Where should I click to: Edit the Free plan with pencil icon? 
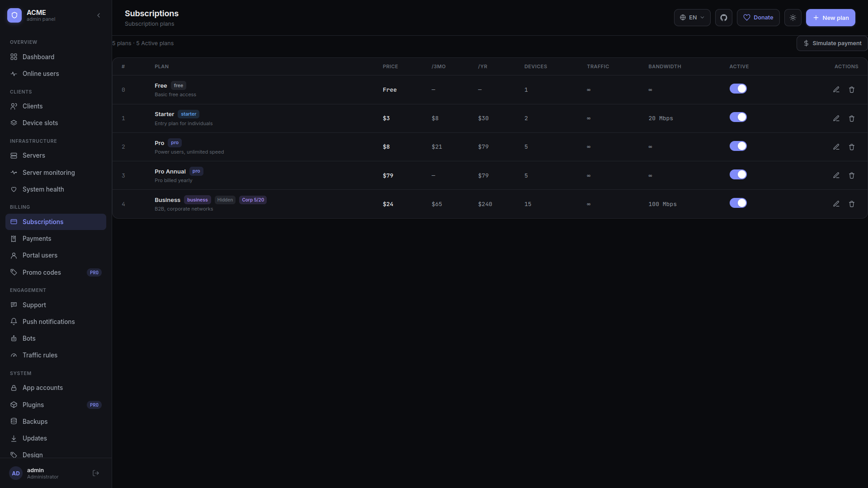[836, 90]
